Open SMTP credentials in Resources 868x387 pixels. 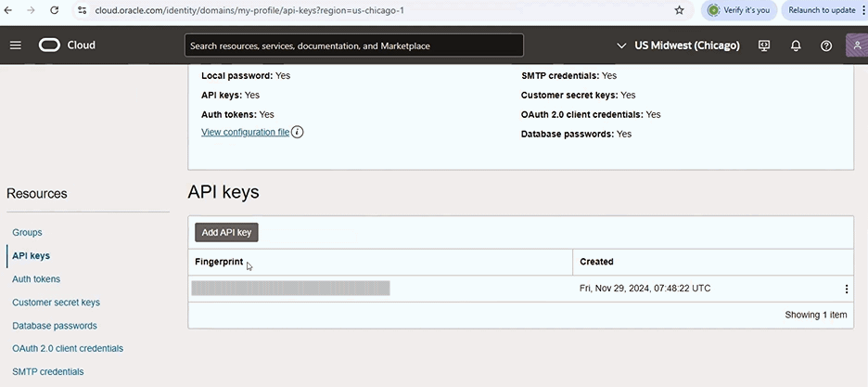coord(47,371)
